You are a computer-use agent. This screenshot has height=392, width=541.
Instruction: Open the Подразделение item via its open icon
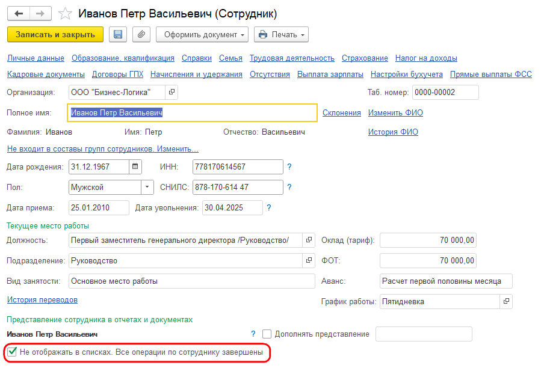(309, 260)
